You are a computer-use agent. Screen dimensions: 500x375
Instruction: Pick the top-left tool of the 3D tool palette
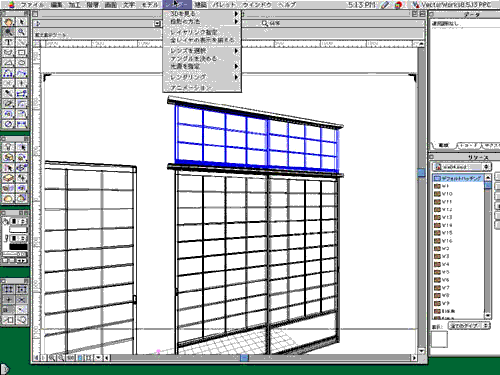pyautogui.click(x=8, y=147)
